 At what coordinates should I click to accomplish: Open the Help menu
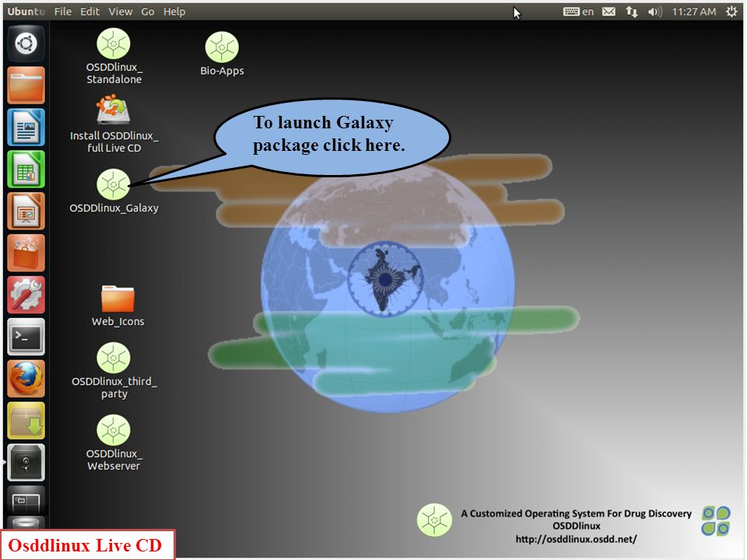[174, 12]
